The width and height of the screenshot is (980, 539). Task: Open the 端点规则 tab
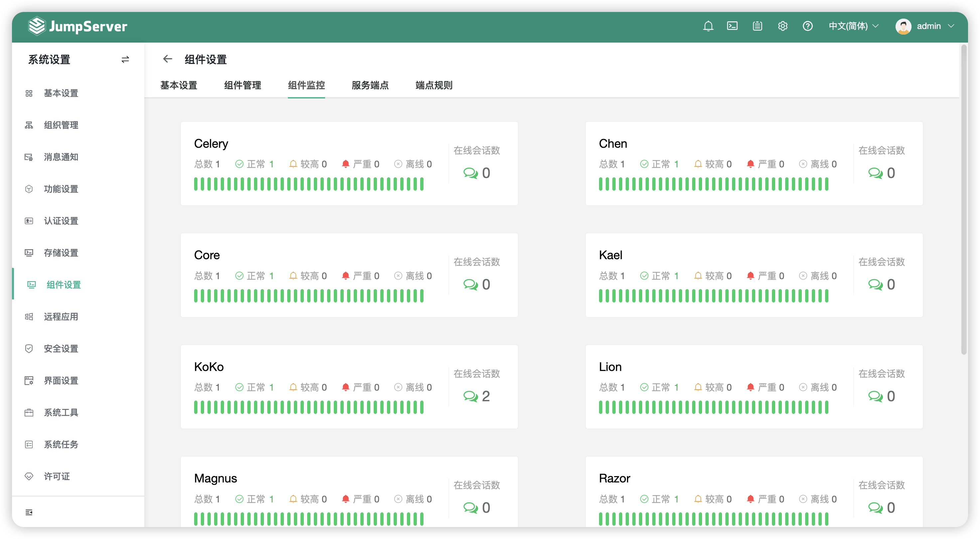pos(434,85)
